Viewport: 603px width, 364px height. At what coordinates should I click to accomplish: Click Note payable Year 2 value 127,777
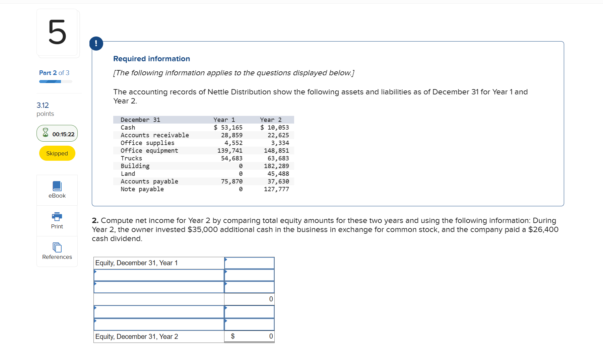276,189
